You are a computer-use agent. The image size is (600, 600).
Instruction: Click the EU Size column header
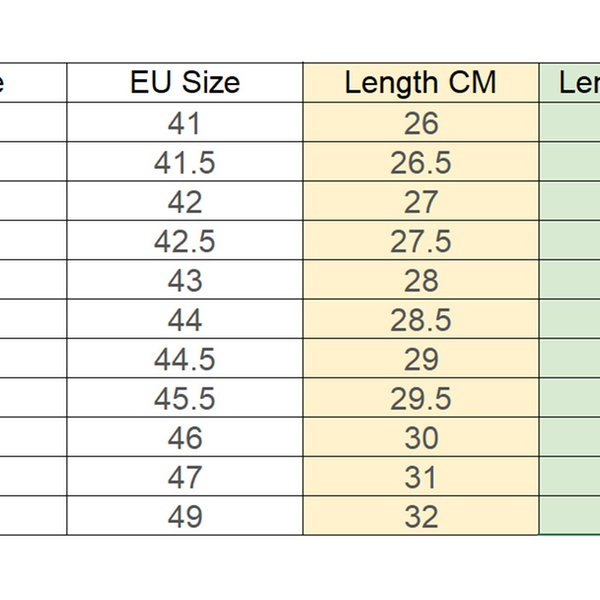(185, 82)
